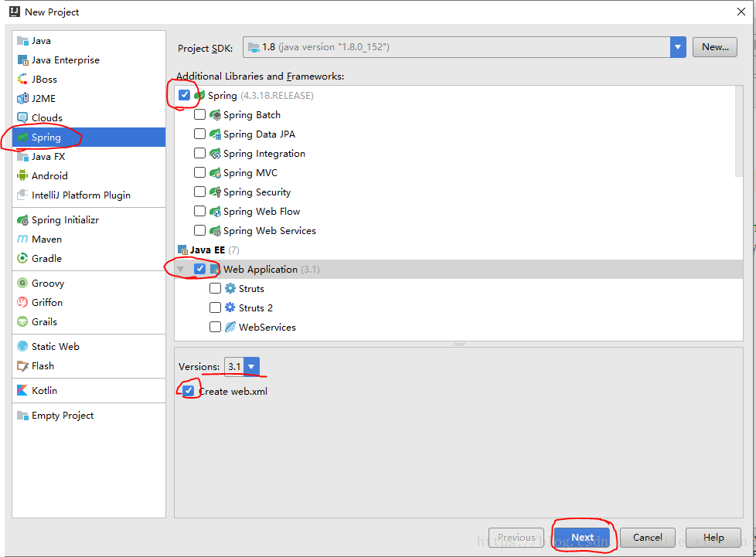Check the Spring Web Services checkbox
756x557 pixels.
[199, 230]
